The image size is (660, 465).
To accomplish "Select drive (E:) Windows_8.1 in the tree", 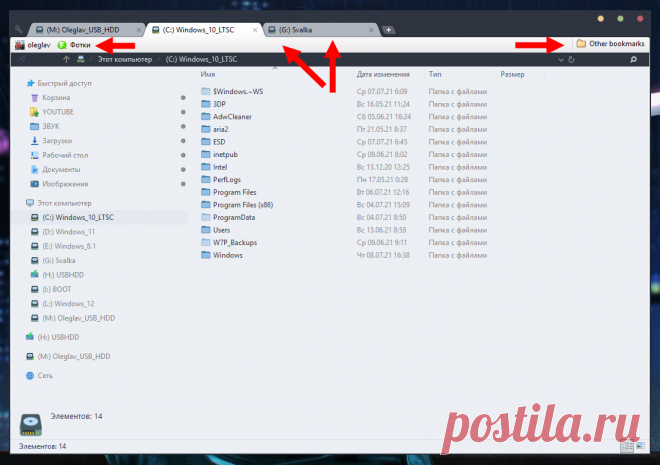I will tap(64, 246).
